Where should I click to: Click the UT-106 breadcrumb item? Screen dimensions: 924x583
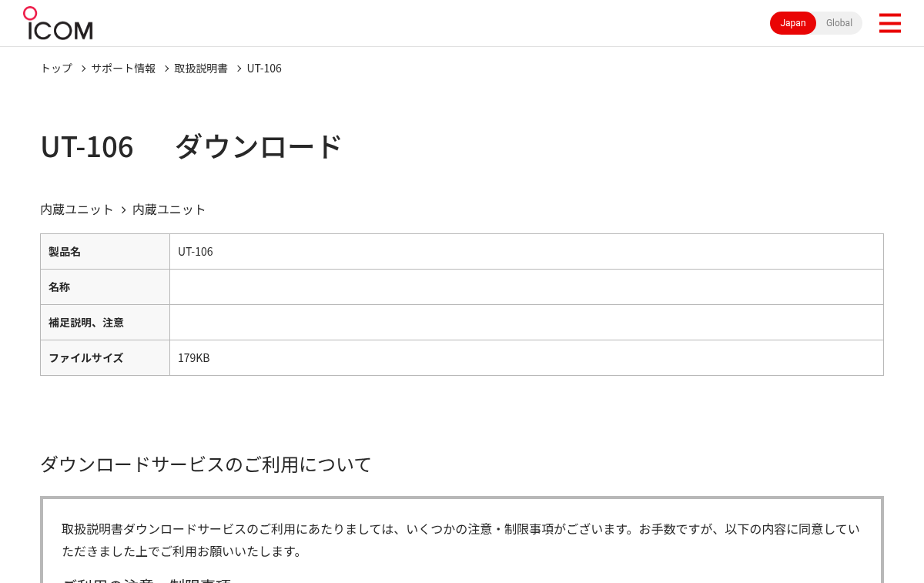264,68
